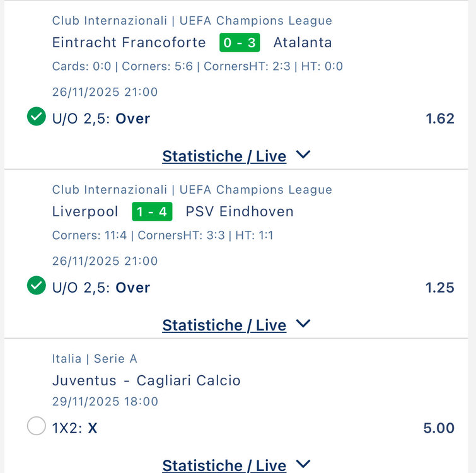Click the Liverpool team name
The width and height of the screenshot is (476, 473).
pyautogui.click(x=85, y=212)
